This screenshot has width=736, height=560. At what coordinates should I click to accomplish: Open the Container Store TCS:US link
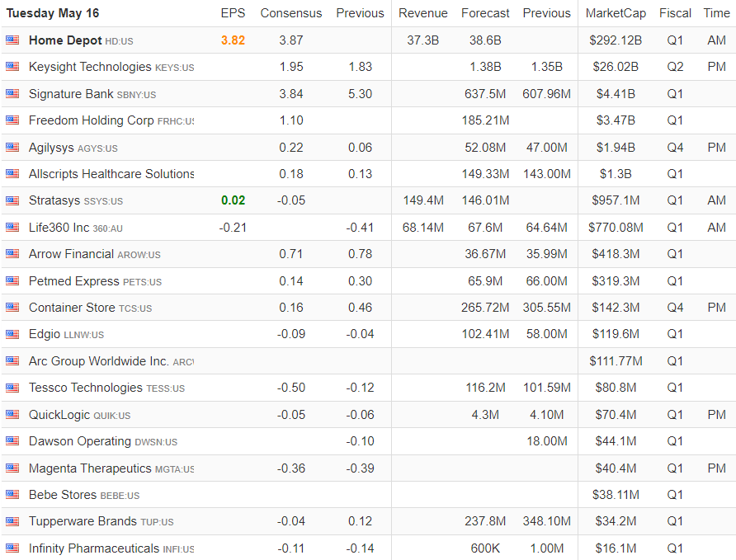coord(90,308)
